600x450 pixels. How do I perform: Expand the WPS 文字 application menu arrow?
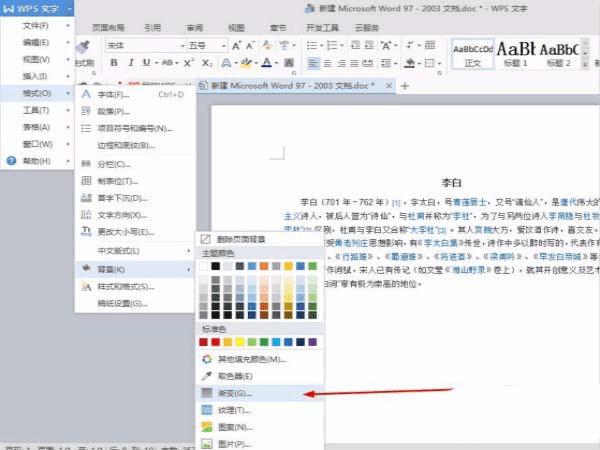tap(69, 8)
